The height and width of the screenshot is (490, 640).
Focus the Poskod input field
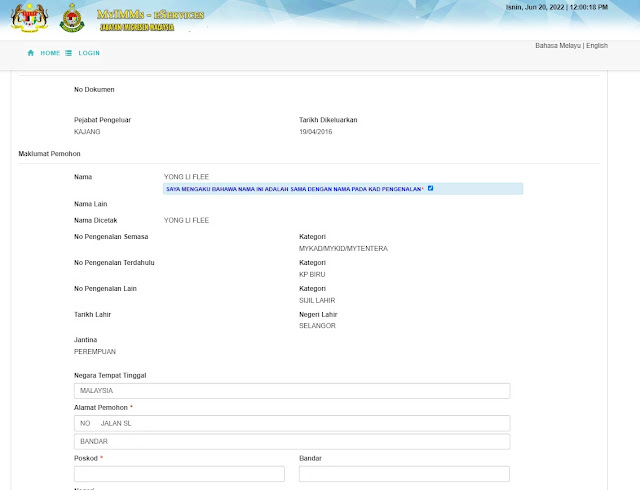(x=179, y=474)
